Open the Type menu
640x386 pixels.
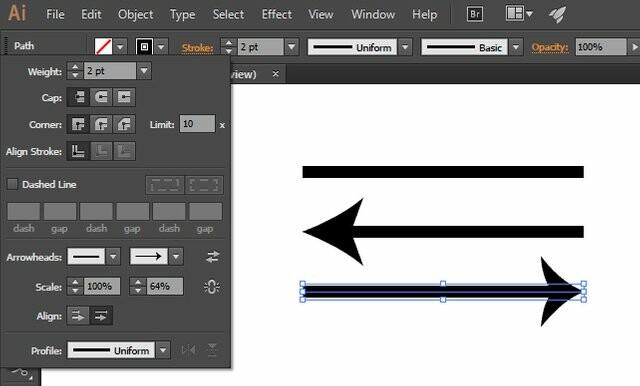pyautogui.click(x=182, y=15)
